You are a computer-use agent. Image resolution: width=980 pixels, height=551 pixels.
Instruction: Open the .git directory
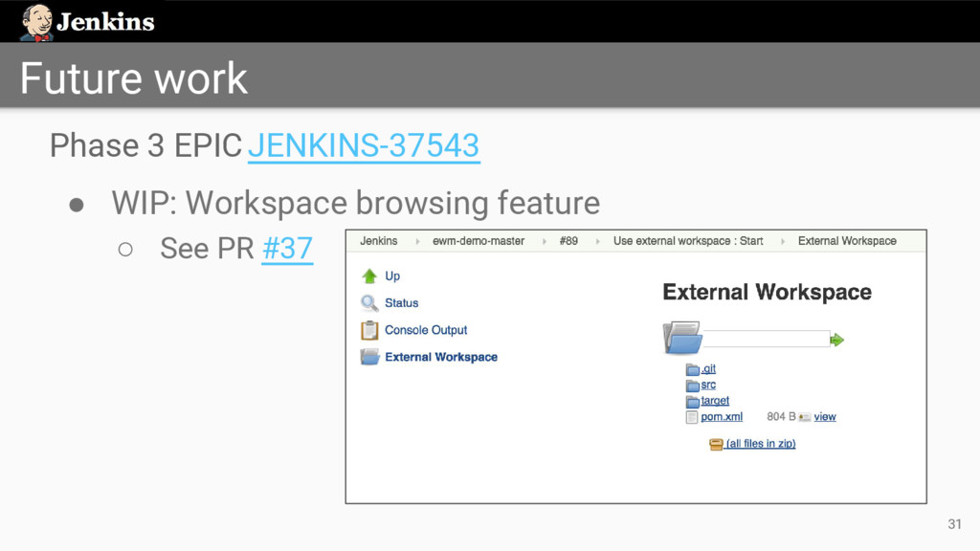click(x=708, y=369)
